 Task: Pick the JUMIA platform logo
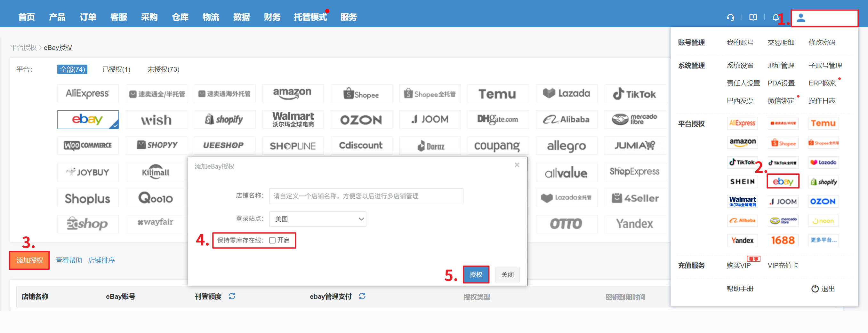[635, 146]
